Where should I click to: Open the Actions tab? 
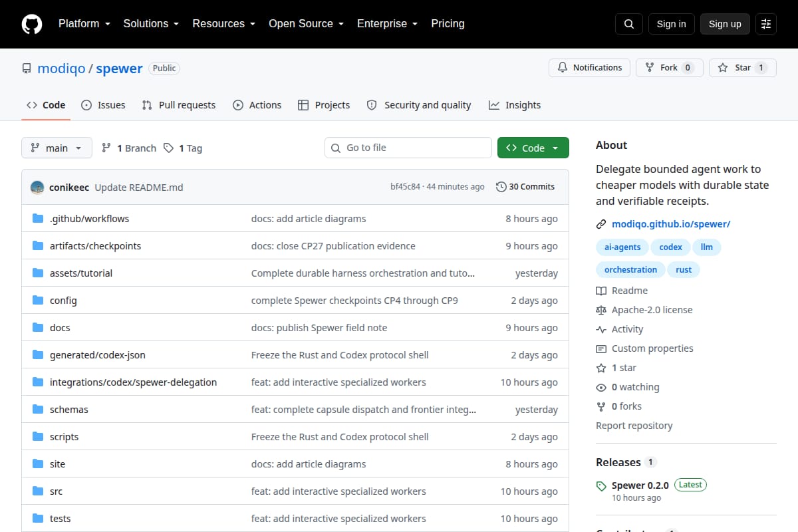(x=257, y=105)
